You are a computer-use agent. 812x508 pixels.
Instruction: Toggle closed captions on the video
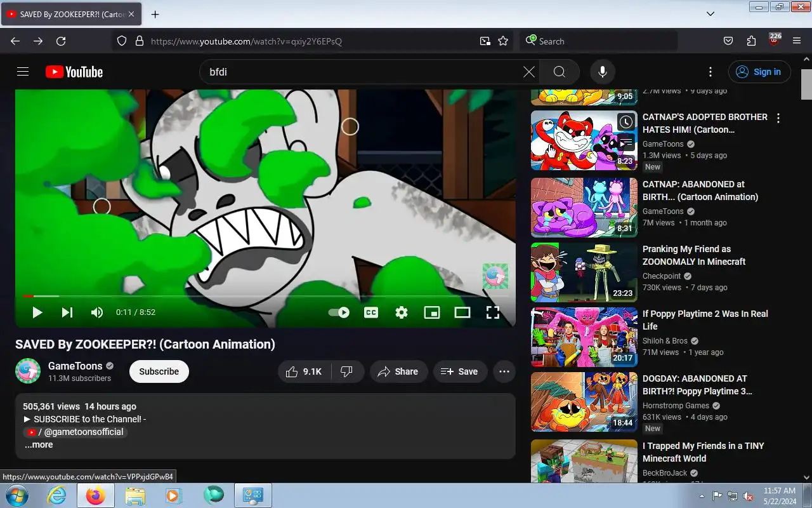[x=371, y=312]
